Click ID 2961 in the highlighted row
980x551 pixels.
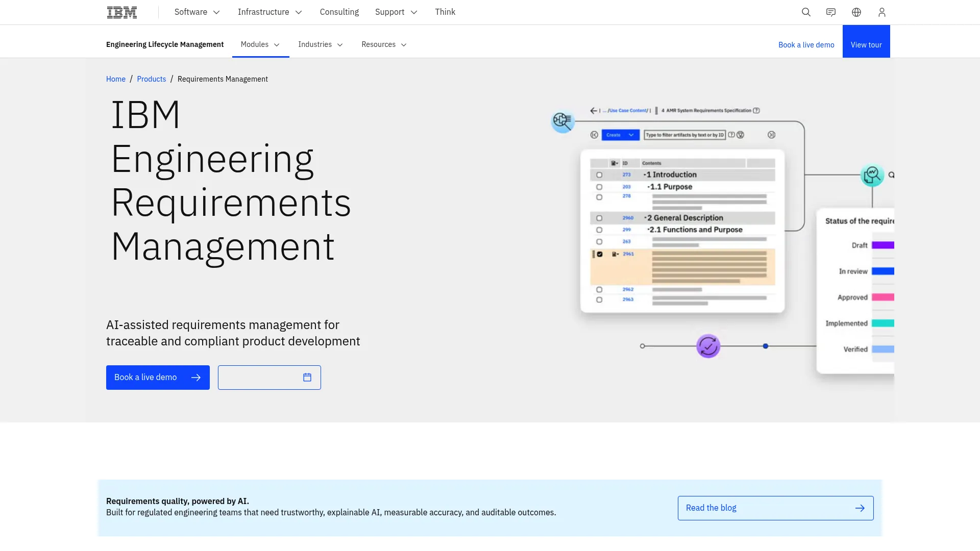click(628, 254)
